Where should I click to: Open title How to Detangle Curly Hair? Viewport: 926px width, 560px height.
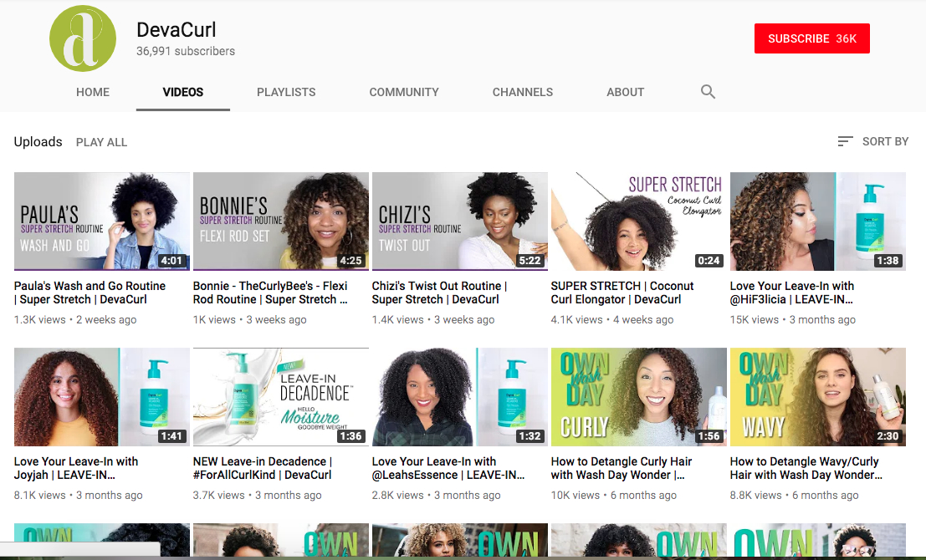pos(622,468)
